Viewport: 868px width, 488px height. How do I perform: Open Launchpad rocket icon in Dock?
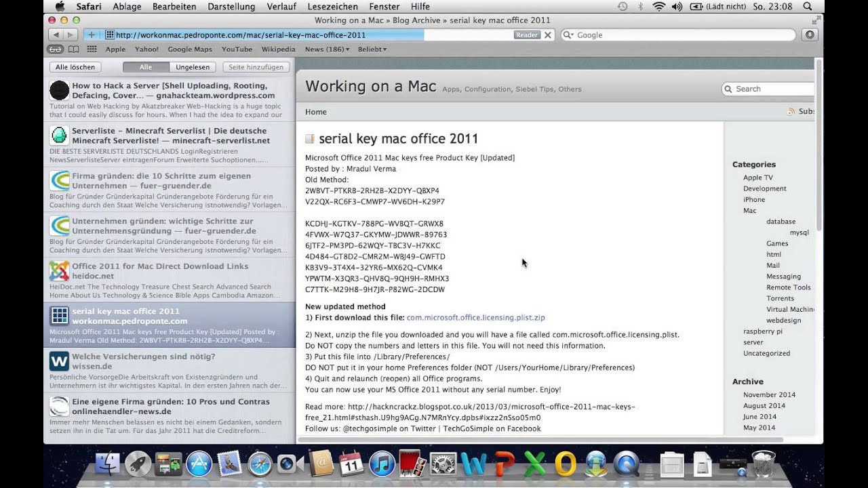[x=138, y=464]
